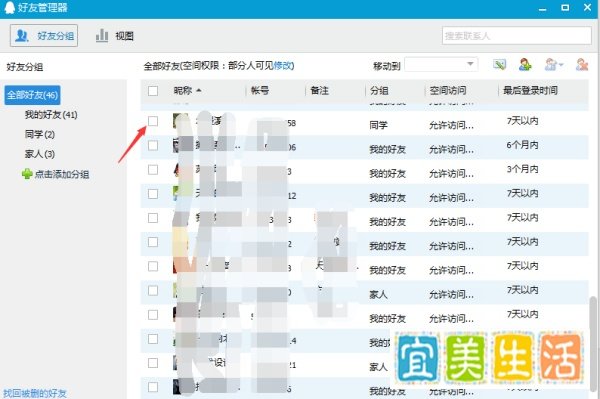Click the 6个月内 last login cell

(x=522, y=145)
